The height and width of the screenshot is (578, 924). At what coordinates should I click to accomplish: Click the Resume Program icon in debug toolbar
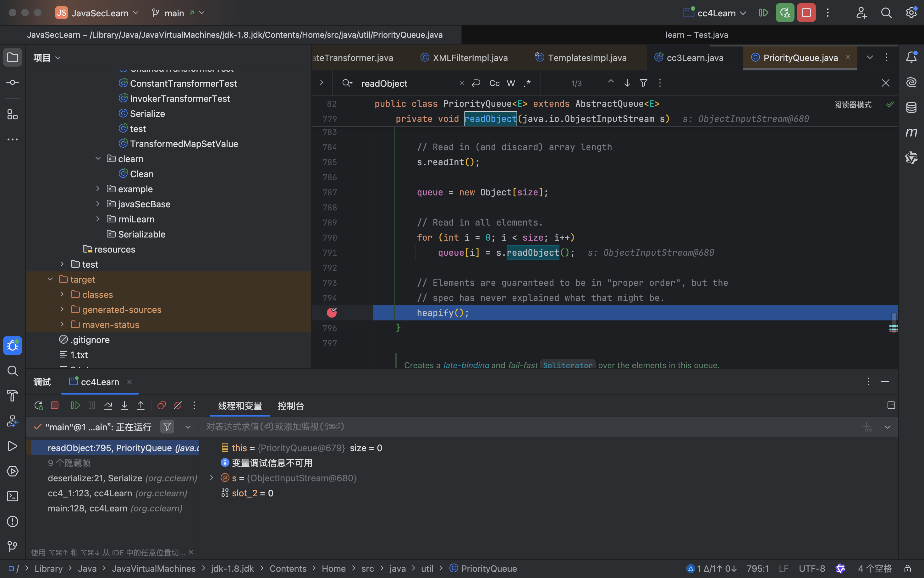coord(75,406)
